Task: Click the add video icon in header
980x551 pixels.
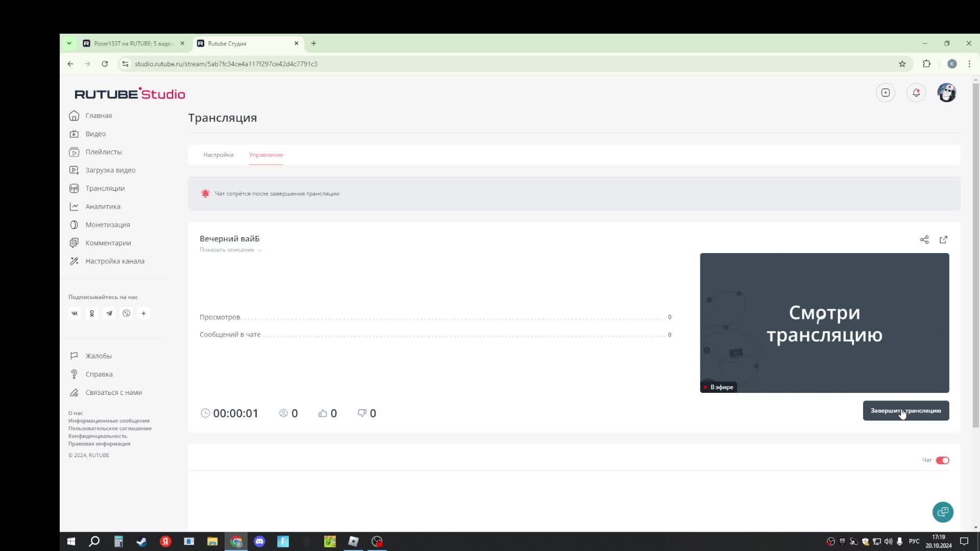Action: tap(886, 93)
